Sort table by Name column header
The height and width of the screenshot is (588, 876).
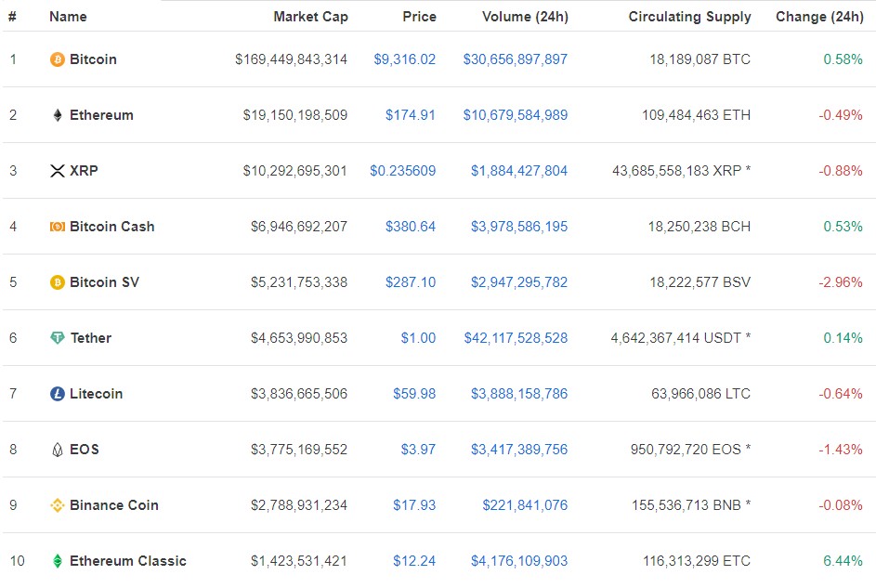pos(68,17)
